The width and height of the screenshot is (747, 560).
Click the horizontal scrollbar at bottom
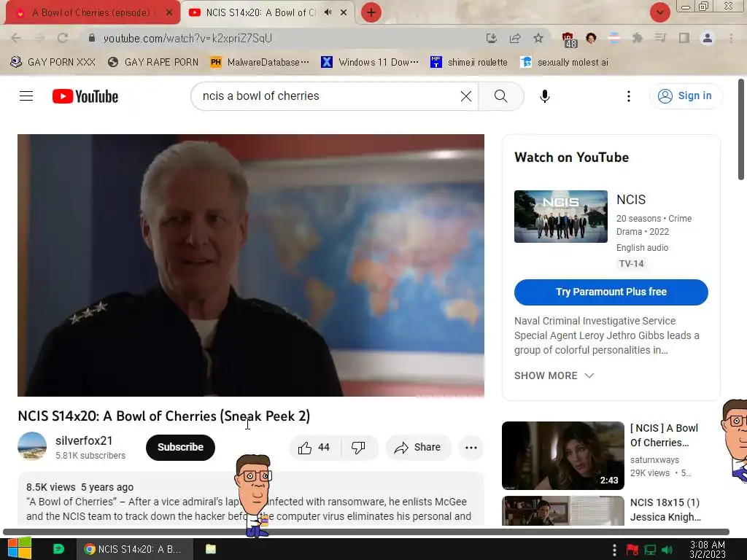click(366, 532)
